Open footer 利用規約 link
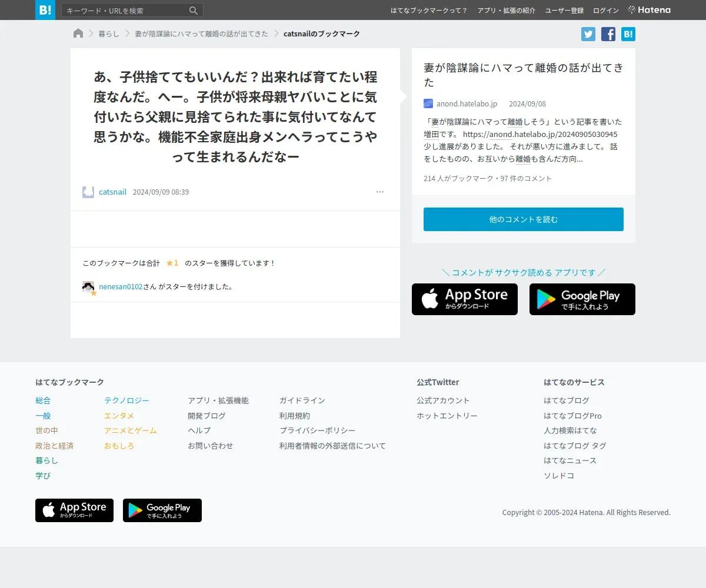This screenshot has height=588, width=706. coord(295,416)
